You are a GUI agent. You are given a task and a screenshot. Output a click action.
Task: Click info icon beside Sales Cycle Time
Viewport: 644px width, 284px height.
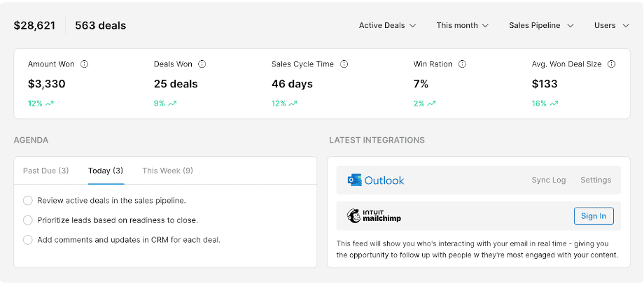pos(344,64)
